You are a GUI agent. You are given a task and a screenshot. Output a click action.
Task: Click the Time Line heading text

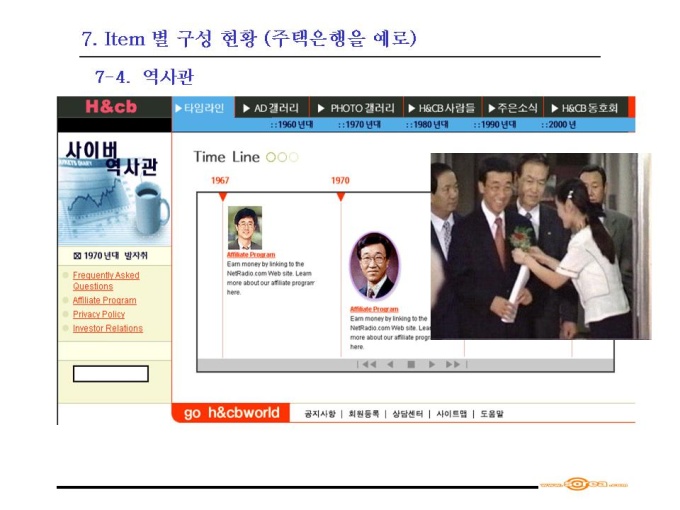(x=226, y=157)
